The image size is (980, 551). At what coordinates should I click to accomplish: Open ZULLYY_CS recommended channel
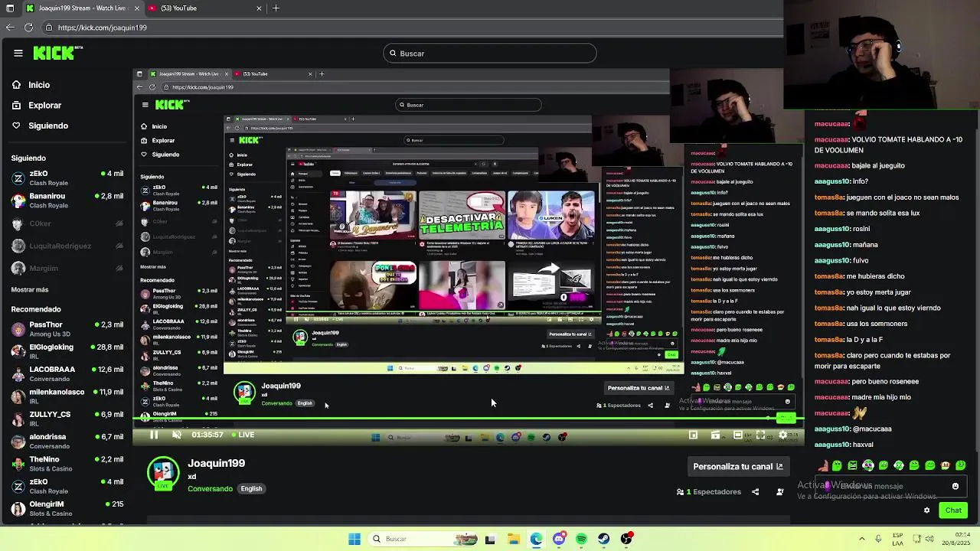click(x=67, y=419)
